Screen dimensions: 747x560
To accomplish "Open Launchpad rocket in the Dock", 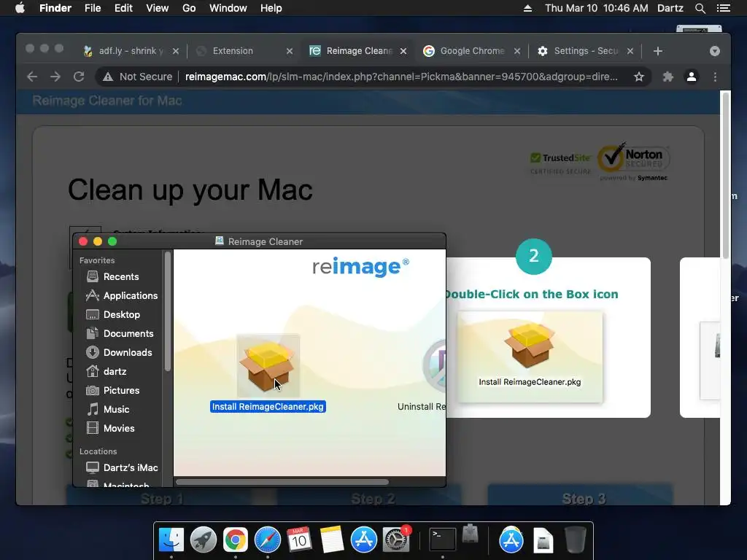I will 204,540.
